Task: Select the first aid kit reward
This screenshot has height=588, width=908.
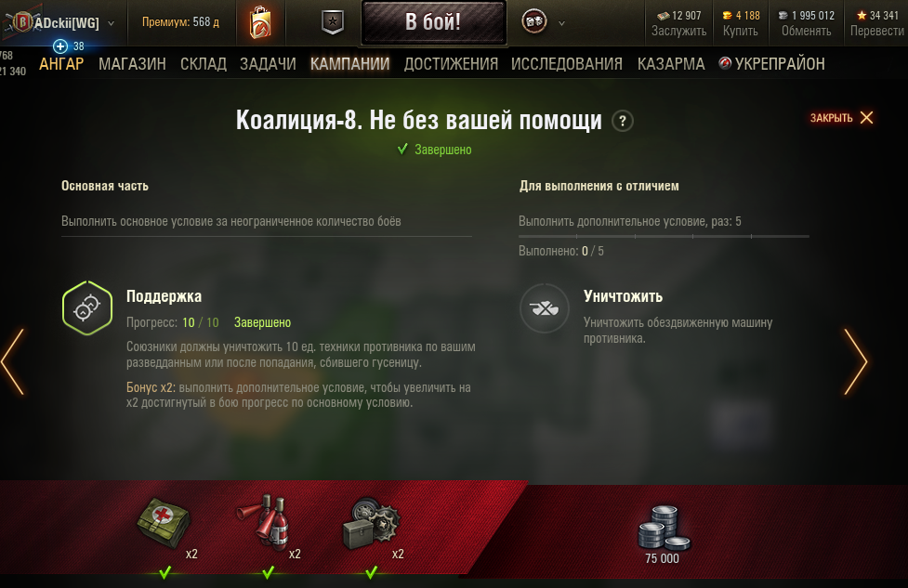Action: point(164,523)
